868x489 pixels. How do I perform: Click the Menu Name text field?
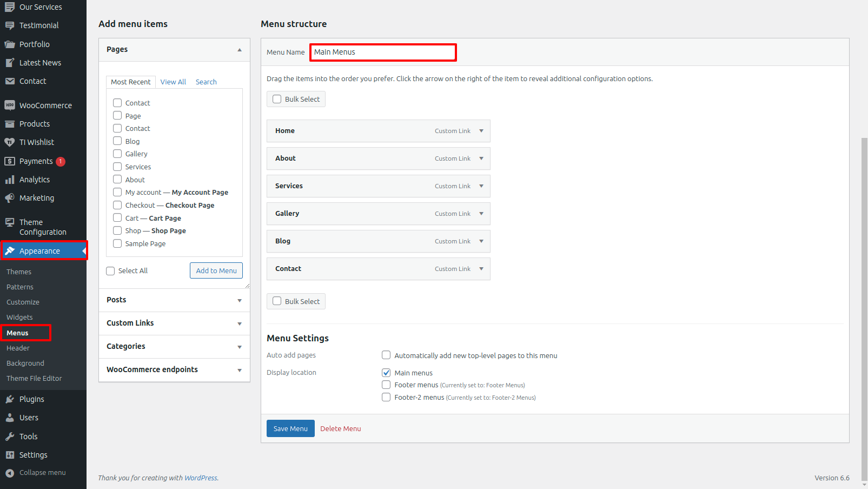pos(383,52)
